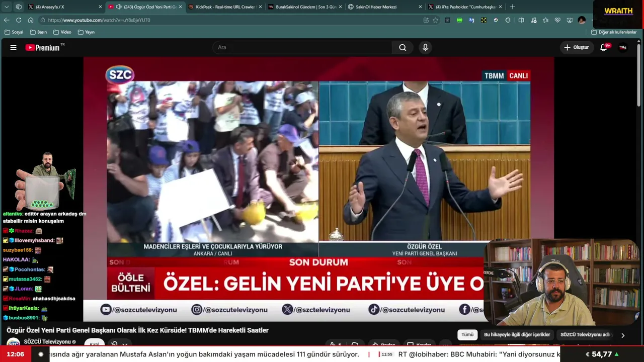644x362 pixels.
Task: Open the Sosyal bookmarks folder
Action: 14,32
